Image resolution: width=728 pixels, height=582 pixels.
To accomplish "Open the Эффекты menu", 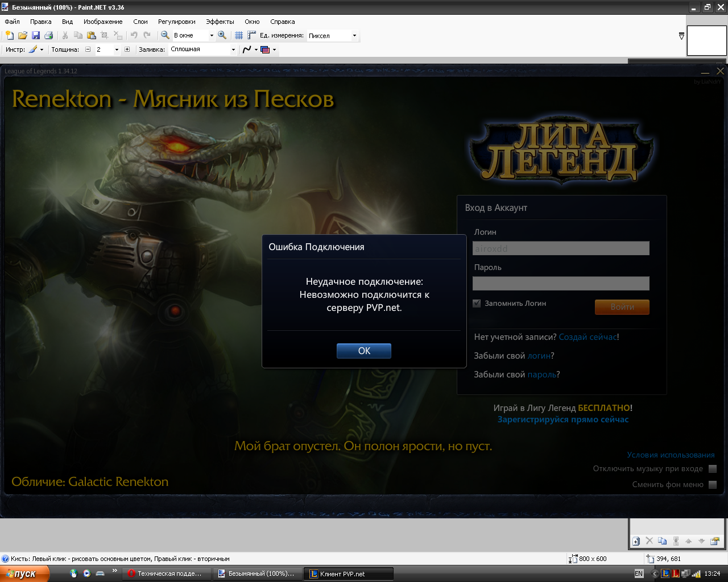I will tap(220, 22).
